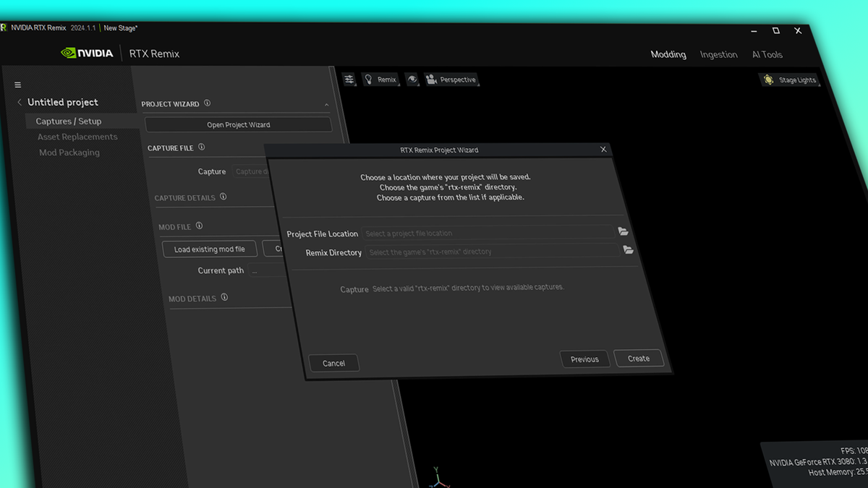Switch to the AI Tools tab
Image resolution: width=868 pixels, height=488 pixels.
coord(767,54)
